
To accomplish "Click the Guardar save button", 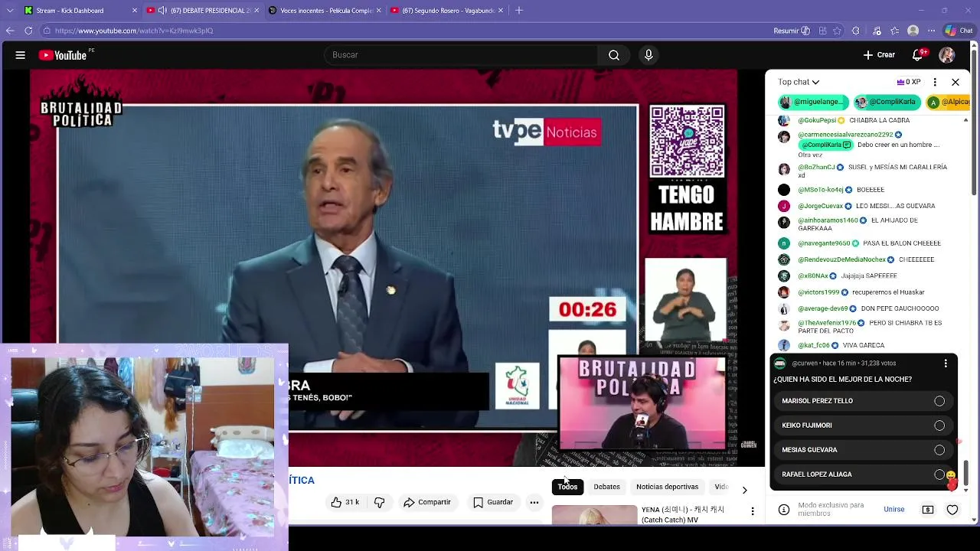I will (493, 502).
